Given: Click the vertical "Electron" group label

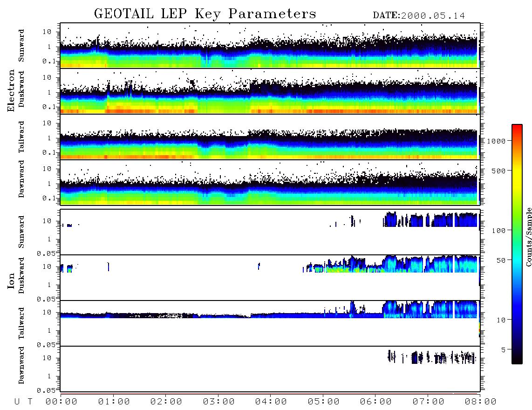Looking at the screenshot, I should click(x=11, y=90).
